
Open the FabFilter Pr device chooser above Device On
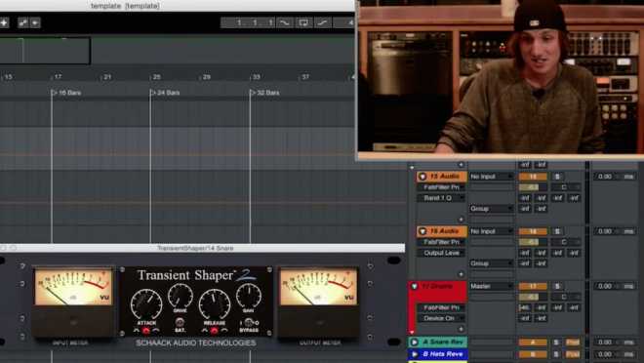441,307
